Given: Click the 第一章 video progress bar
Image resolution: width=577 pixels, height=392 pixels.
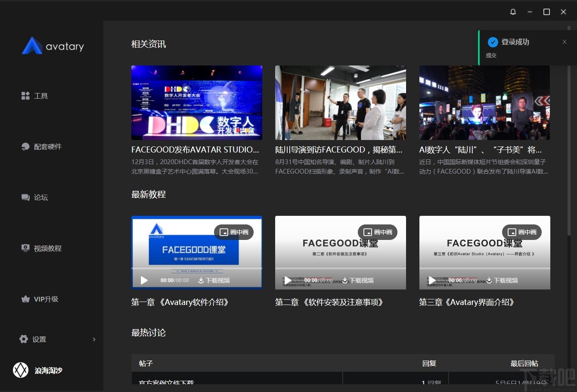Looking at the screenshot, I should pyautogui.click(x=197, y=268).
